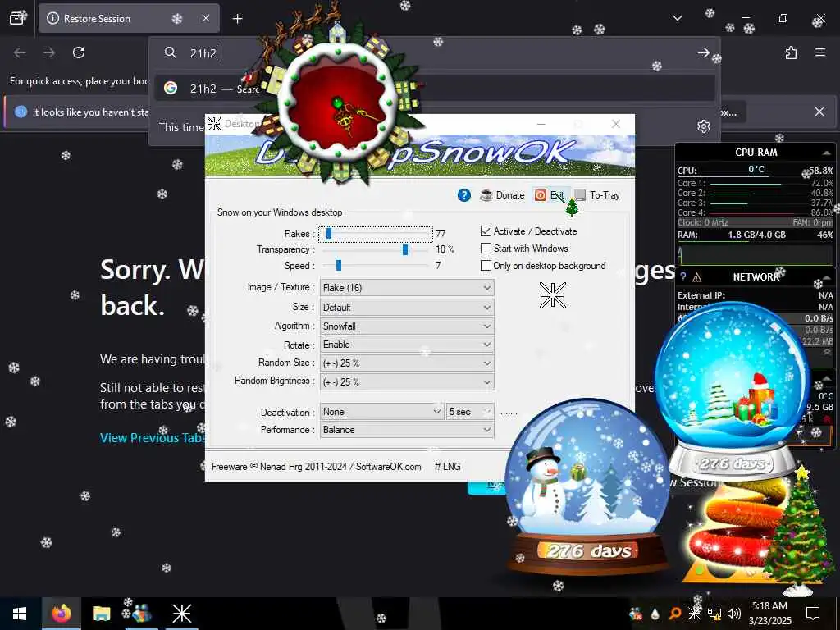Go back in the browser
This screenshot has height=630, width=840.
20,52
